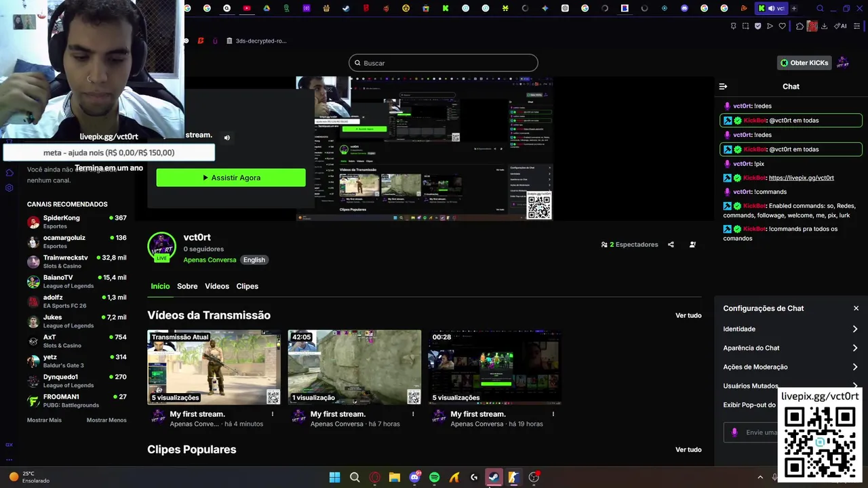
Task: Expand Ações de Moderação setting
Action: [791, 367]
